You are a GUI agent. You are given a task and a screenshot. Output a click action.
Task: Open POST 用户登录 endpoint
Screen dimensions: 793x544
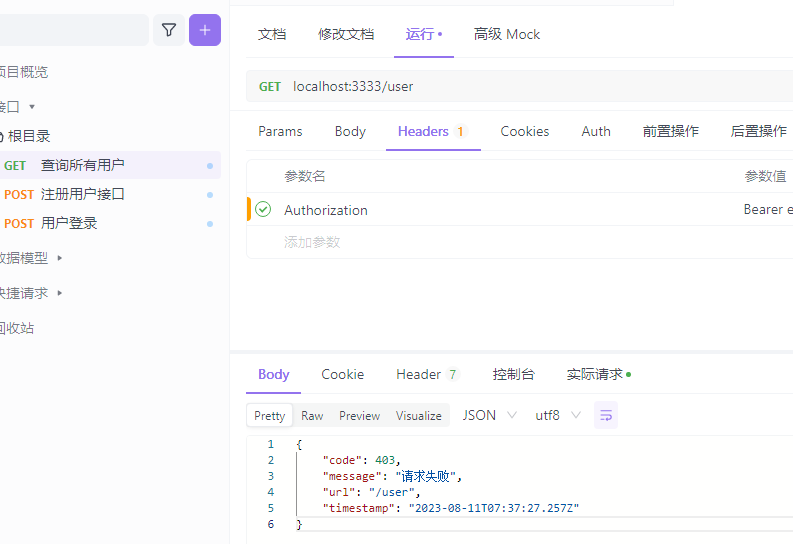(110, 223)
